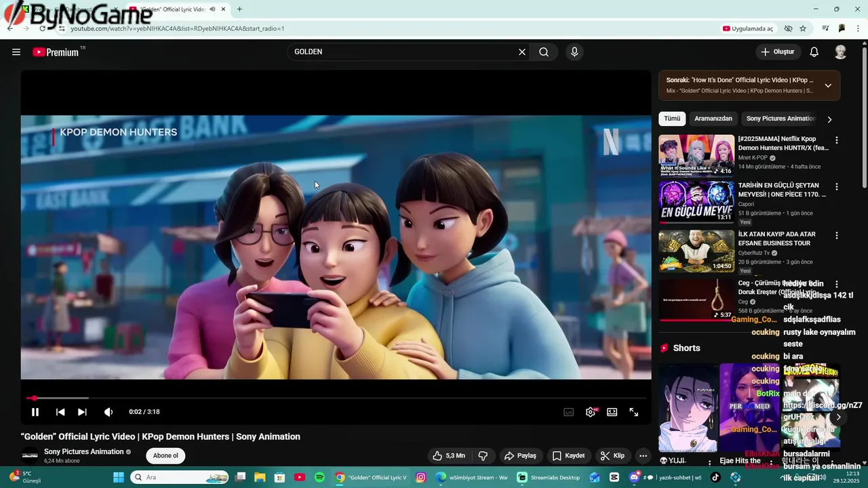Open options for the ŞEYTAN MEYVESİ video
The width and height of the screenshot is (868, 488).
coord(836,186)
